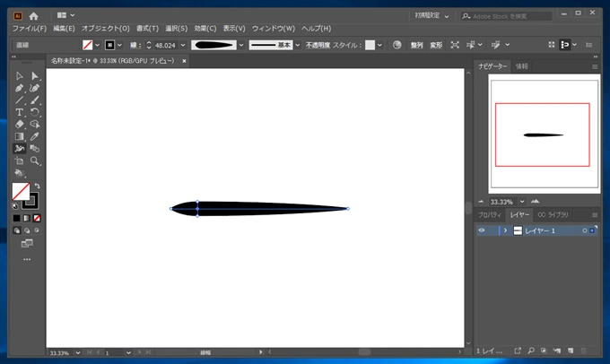Viewport: 610px width, 364px height.
Task: Open ファイル(F) menu
Action: 30,29
